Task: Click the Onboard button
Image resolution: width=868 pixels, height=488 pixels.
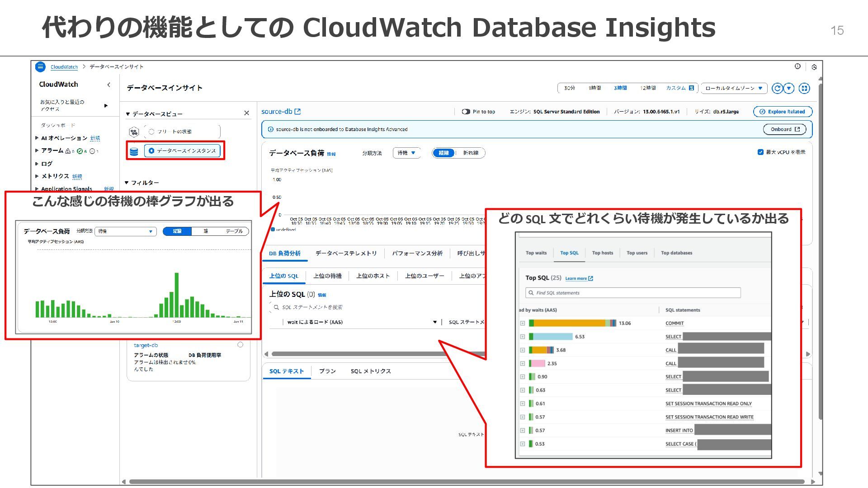Action: (785, 129)
